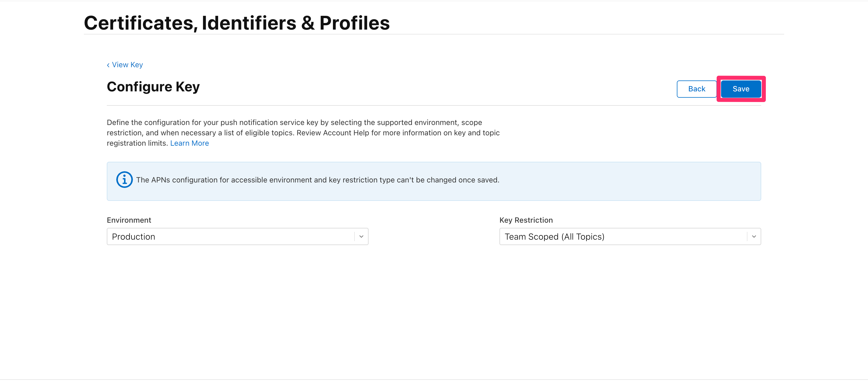The height and width of the screenshot is (381, 868).
Task: Click the APNs configuration notice text
Action: point(317,180)
